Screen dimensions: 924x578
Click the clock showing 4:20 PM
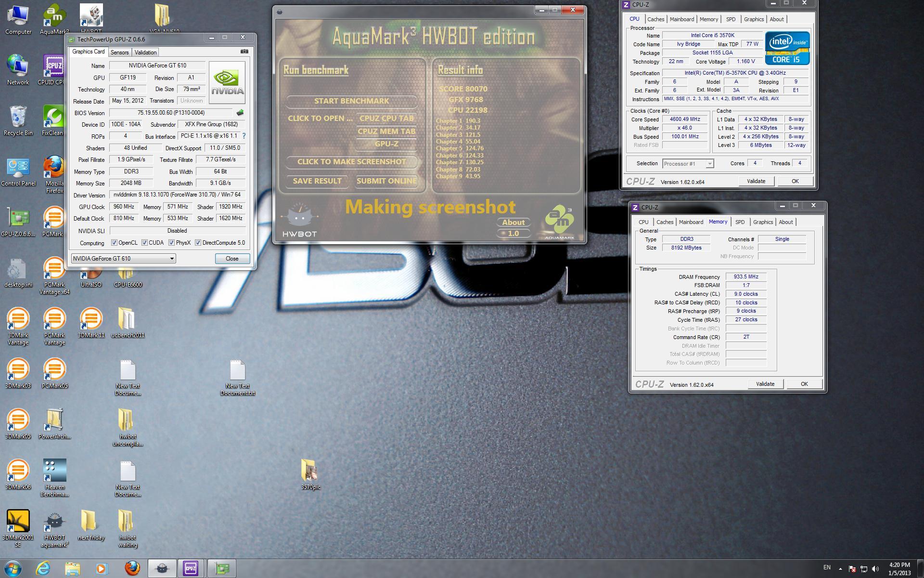899,565
